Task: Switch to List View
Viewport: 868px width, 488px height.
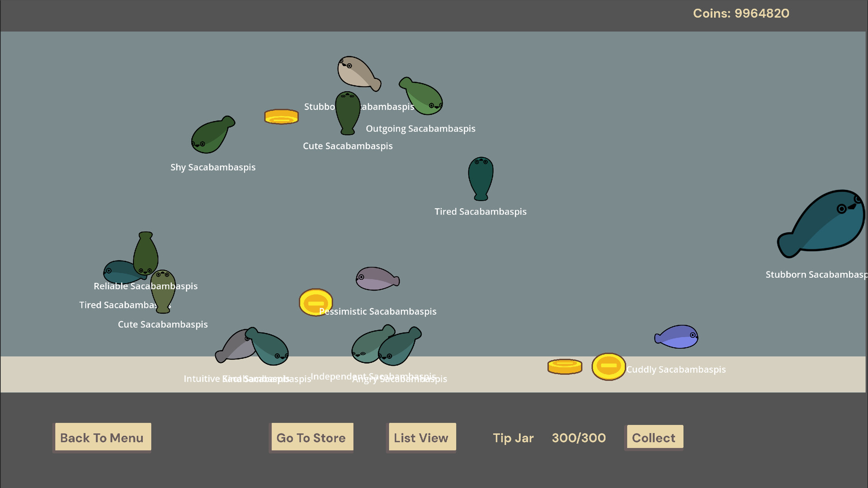Action: [x=421, y=437]
